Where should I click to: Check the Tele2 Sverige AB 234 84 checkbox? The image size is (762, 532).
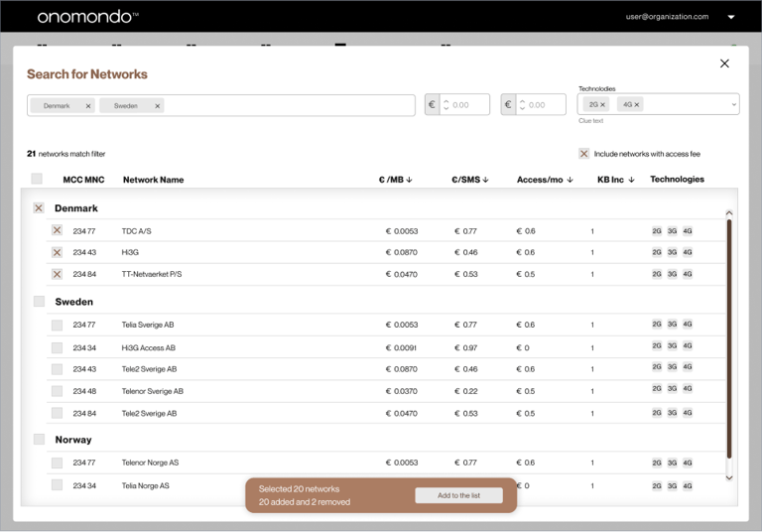tap(57, 412)
